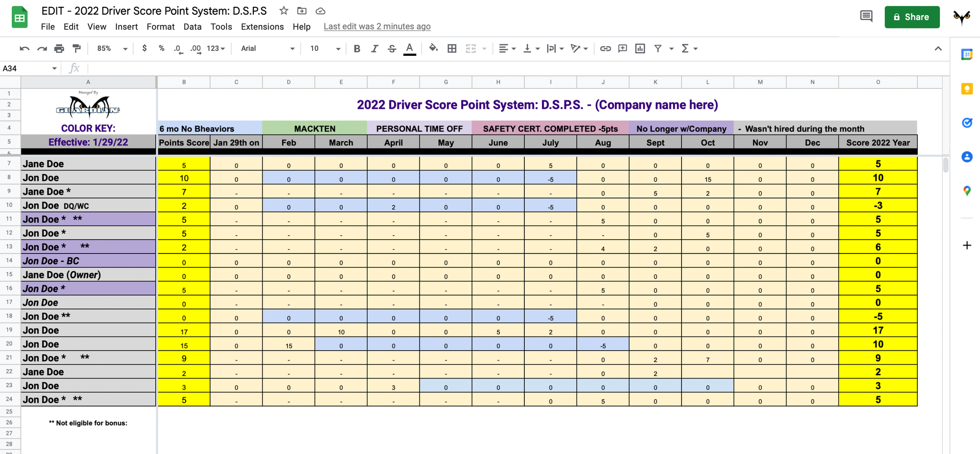Viewport: 980px width, 454px height.
Task: Insert a link into the cell
Action: click(605, 49)
